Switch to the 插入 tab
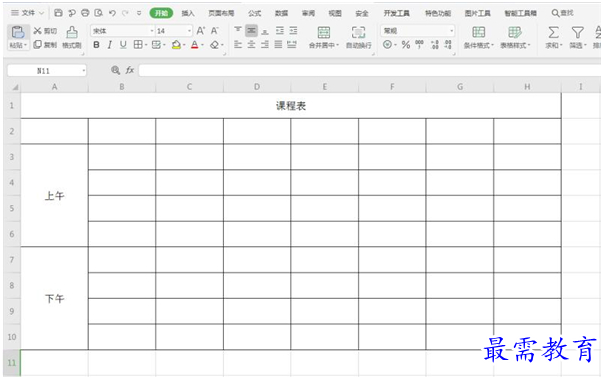Screen dimensions: 605x381 pyautogui.click(x=188, y=13)
